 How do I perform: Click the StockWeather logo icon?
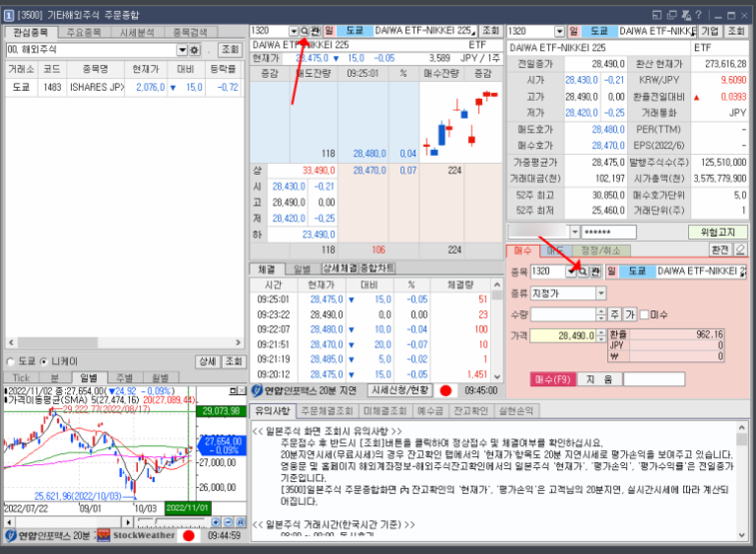click(103, 535)
